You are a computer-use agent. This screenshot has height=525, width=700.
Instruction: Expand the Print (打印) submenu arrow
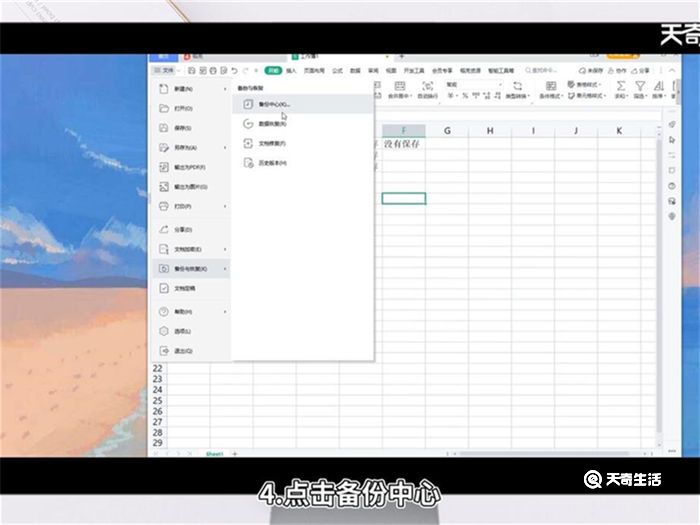[225, 206]
